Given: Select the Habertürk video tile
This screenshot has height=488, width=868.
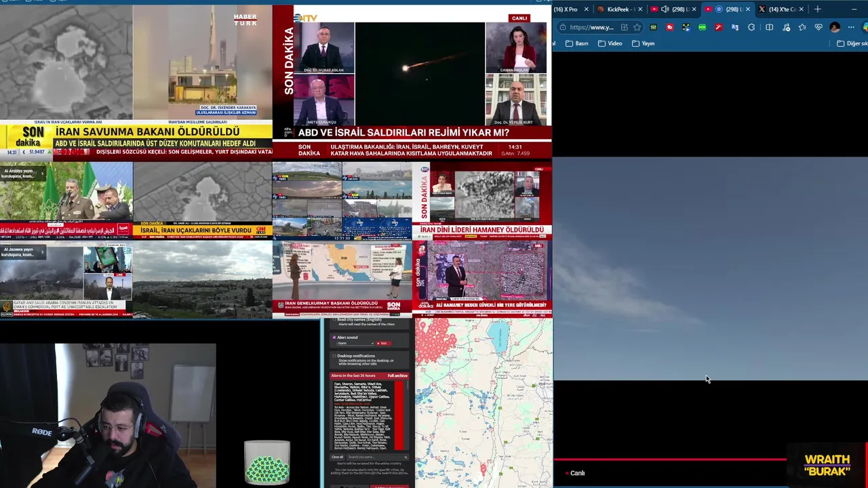Looking at the screenshot, I should pyautogui.click(x=136, y=81).
